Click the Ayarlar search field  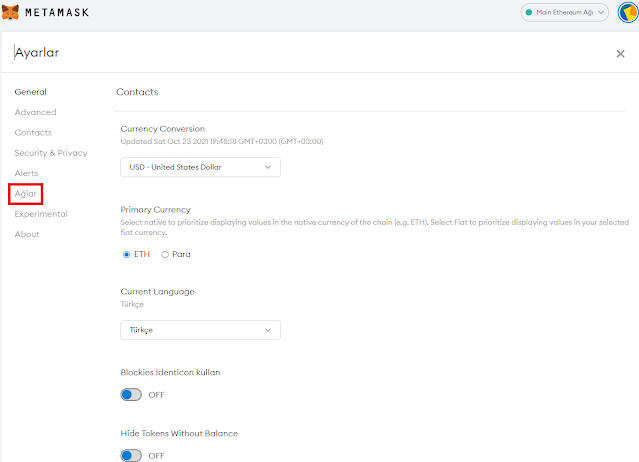click(300, 53)
